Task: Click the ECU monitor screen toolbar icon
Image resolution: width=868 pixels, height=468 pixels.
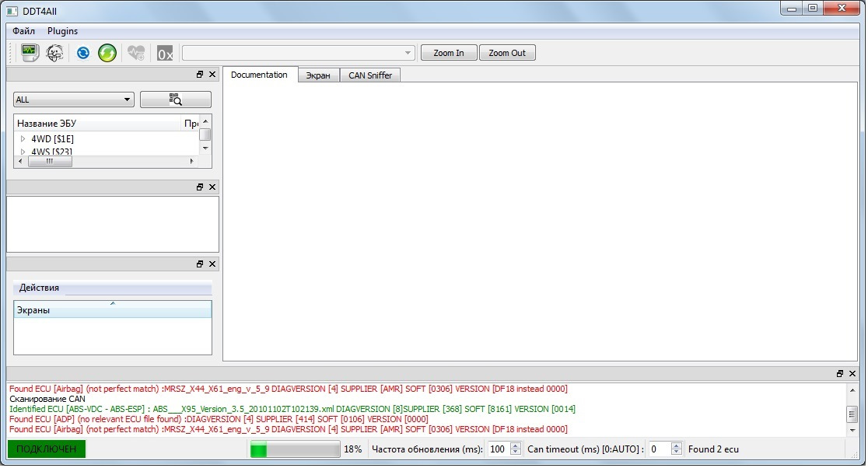Action: pyautogui.click(x=30, y=53)
